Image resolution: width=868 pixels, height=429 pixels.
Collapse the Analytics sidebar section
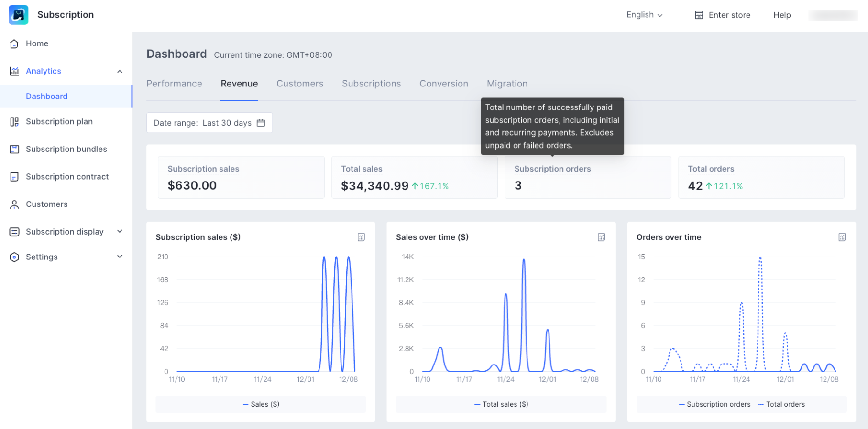pos(120,71)
